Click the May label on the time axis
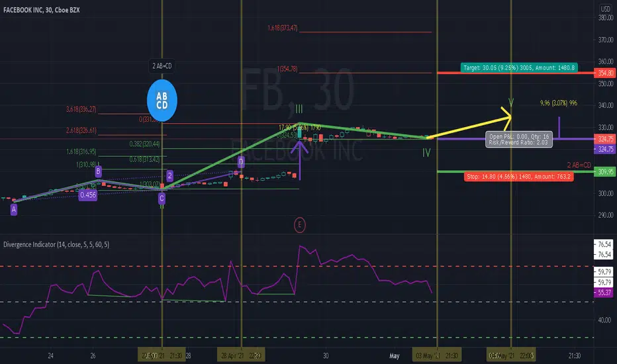 [x=395, y=356]
